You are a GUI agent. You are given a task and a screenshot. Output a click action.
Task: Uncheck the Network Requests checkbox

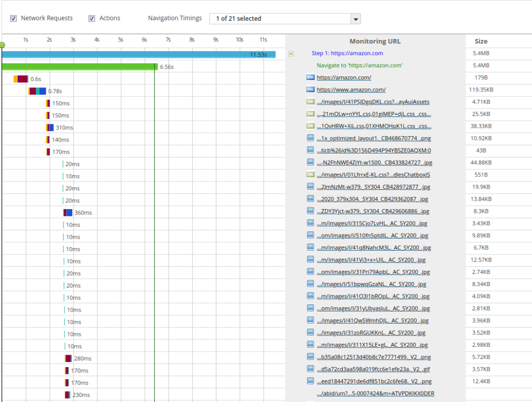pyautogui.click(x=13, y=18)
